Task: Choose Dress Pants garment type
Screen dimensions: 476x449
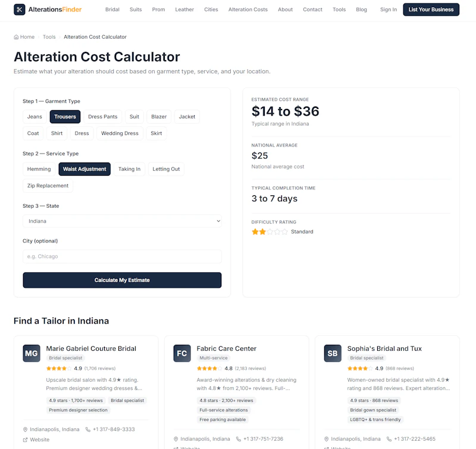Action: [102, 117]
